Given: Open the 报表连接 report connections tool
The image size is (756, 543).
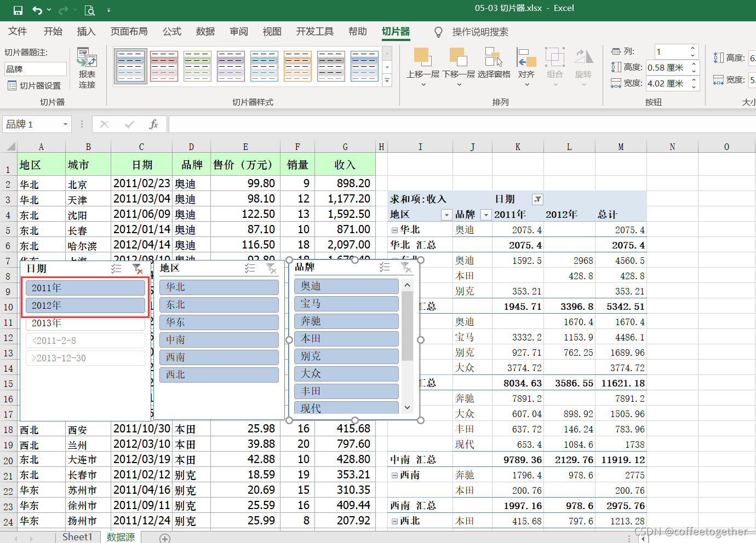Looking at the screenshot, I should [87, 68].
